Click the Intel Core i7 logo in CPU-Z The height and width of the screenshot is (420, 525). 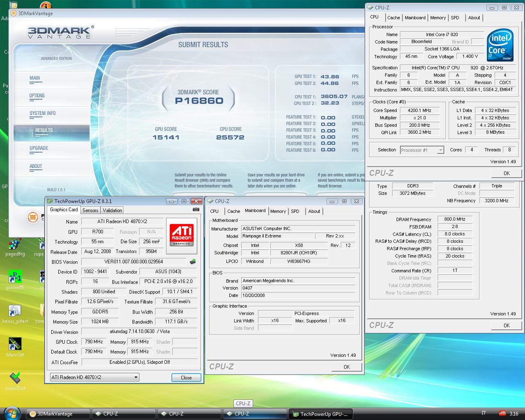[500, 45]
